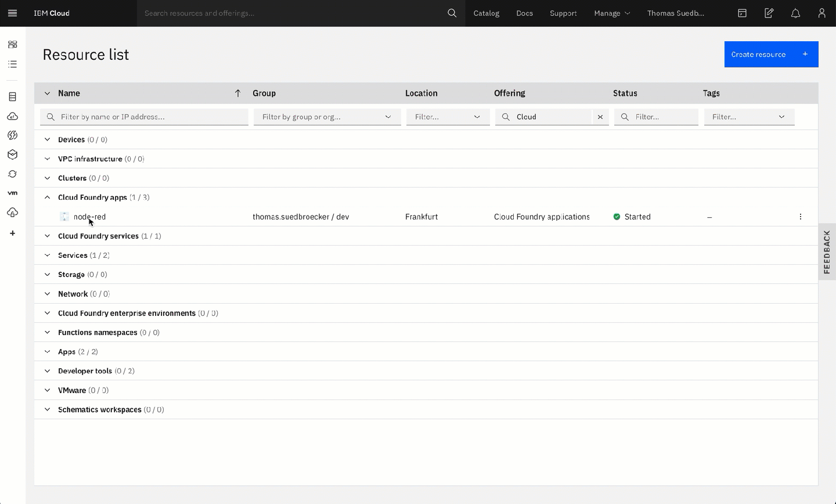Viewport: 836px width, 504px height.
Task: Click the search magnifier icon in header
Action: (452, 13)
